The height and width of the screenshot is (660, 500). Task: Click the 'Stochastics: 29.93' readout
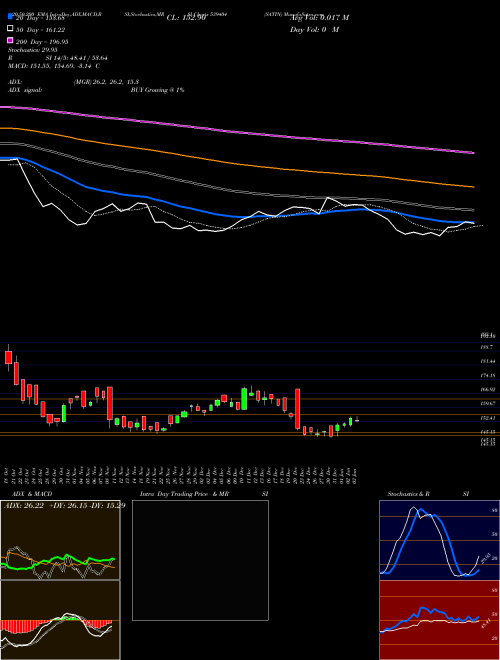pos(33,50)
